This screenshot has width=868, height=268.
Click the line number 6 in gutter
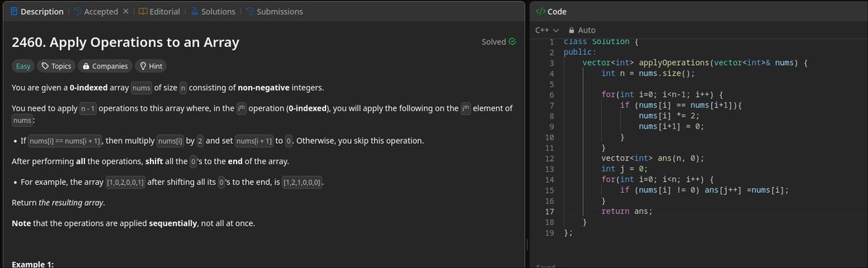pyautogui.click(x=551, y=95)
